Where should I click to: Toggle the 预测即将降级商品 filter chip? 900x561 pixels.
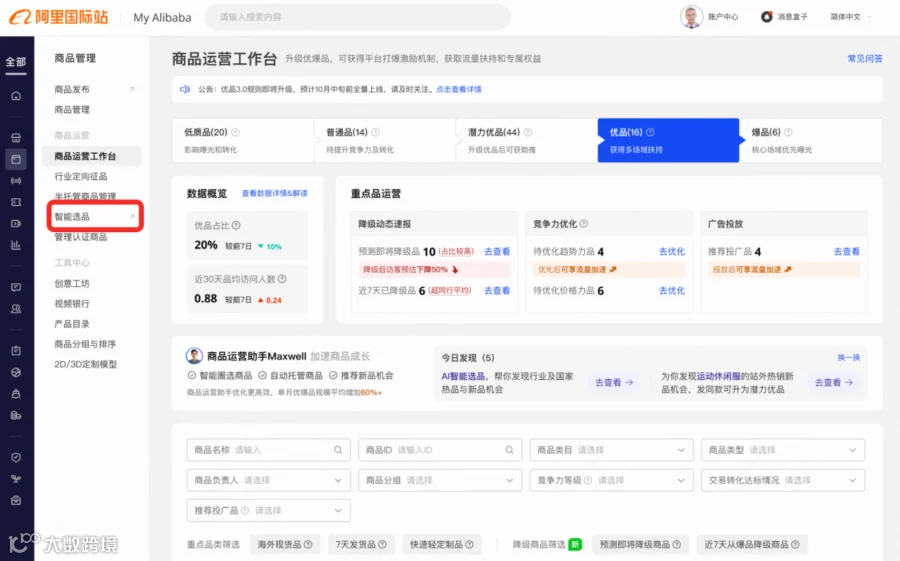[640, 544]
